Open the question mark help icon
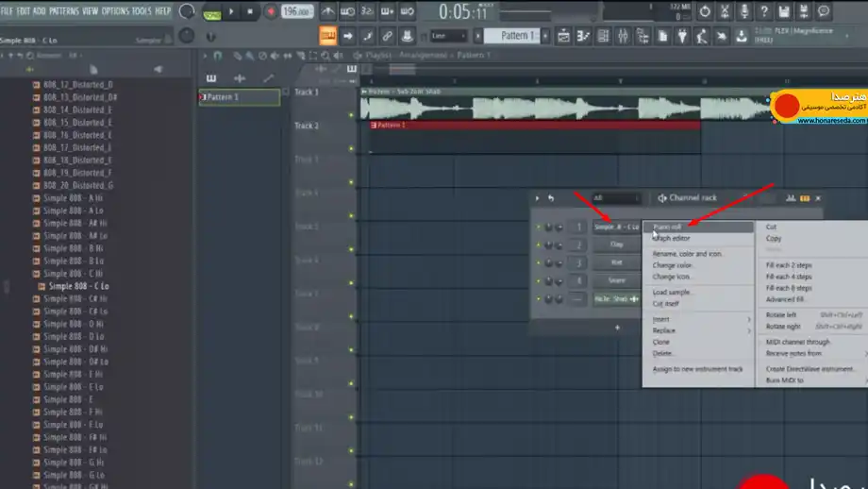This screenshot has height=489, width=868. coord(764,11)
